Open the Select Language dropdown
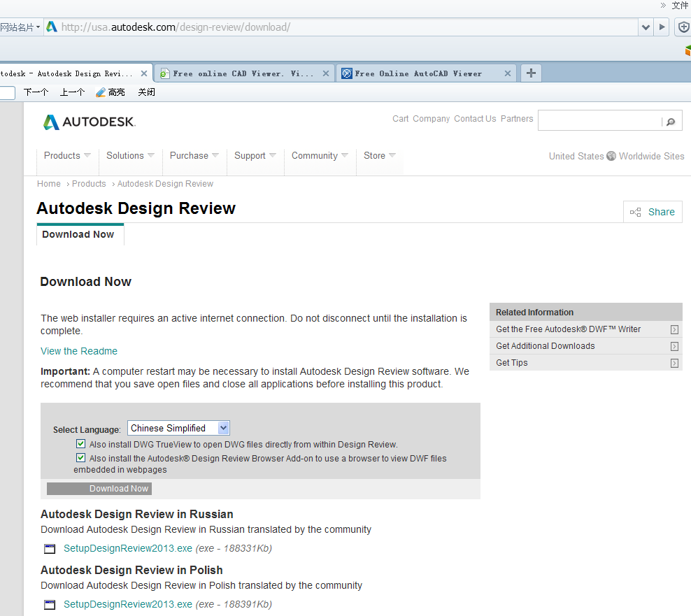The image size is (691, 616). [178, 429]
